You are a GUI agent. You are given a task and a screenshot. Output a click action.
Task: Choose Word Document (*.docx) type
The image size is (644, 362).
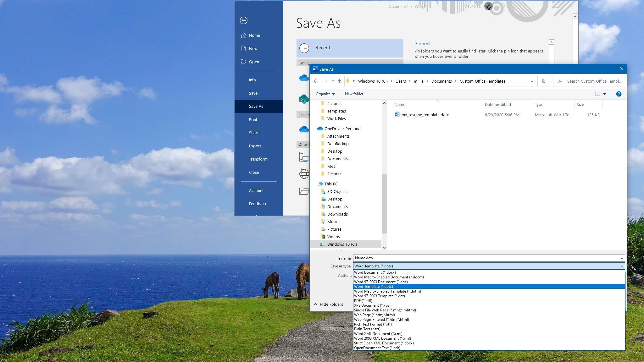tap(489, 272)
